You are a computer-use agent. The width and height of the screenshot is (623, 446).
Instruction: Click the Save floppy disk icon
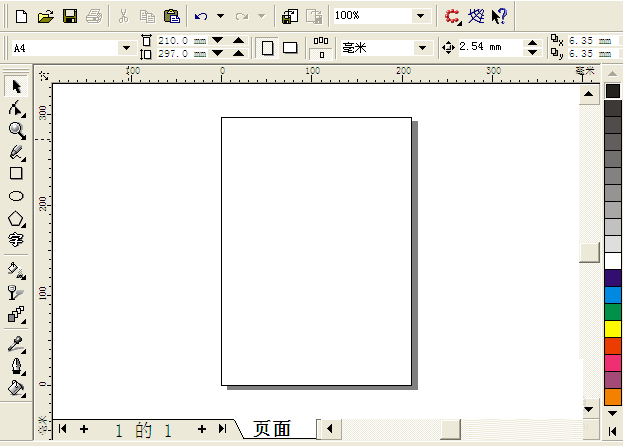pos(70,16)
